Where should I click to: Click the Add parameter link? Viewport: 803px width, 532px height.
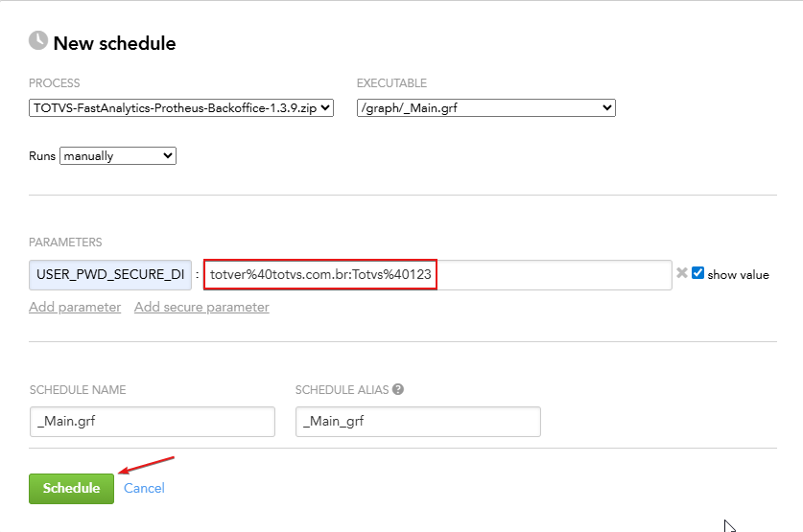tap(75, 307)
